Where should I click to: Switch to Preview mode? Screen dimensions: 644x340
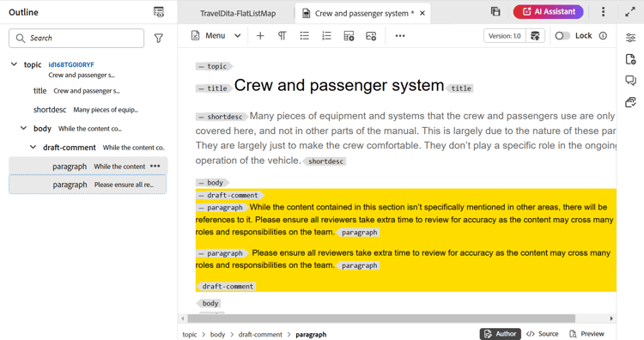point(586,334)
